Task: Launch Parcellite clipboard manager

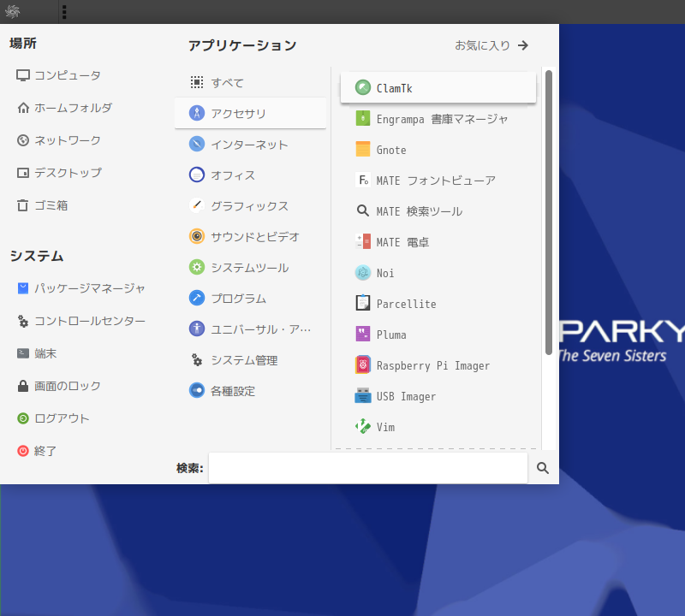Action: point(438,304)
